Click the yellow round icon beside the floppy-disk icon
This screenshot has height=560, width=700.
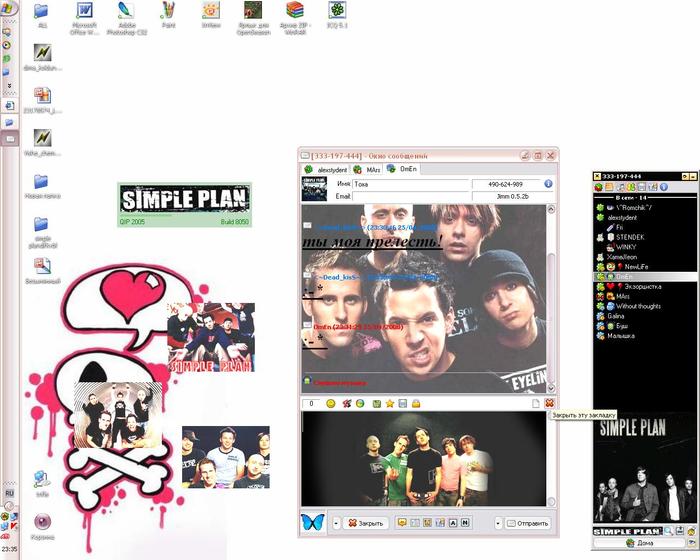(x=692, y=531)
